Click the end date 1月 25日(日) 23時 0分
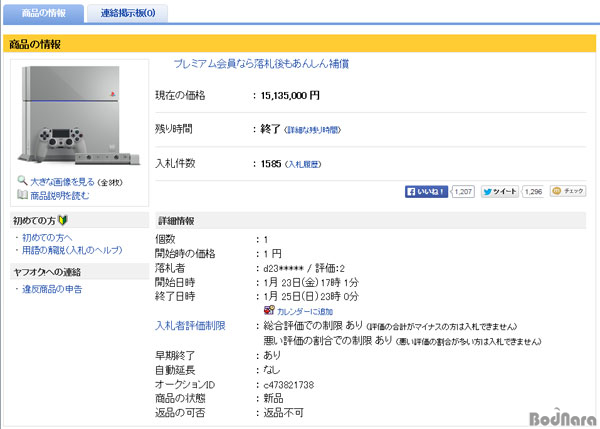 [311, 297]
